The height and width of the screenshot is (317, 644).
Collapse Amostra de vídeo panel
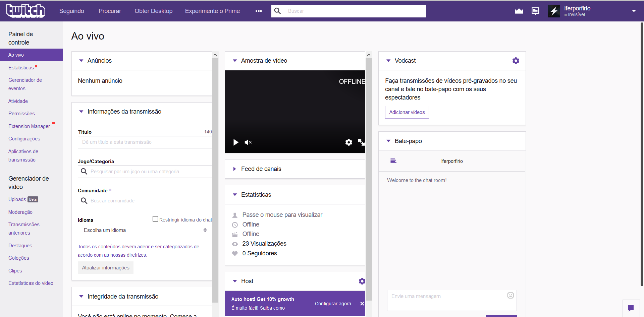[x=235, y=61]
